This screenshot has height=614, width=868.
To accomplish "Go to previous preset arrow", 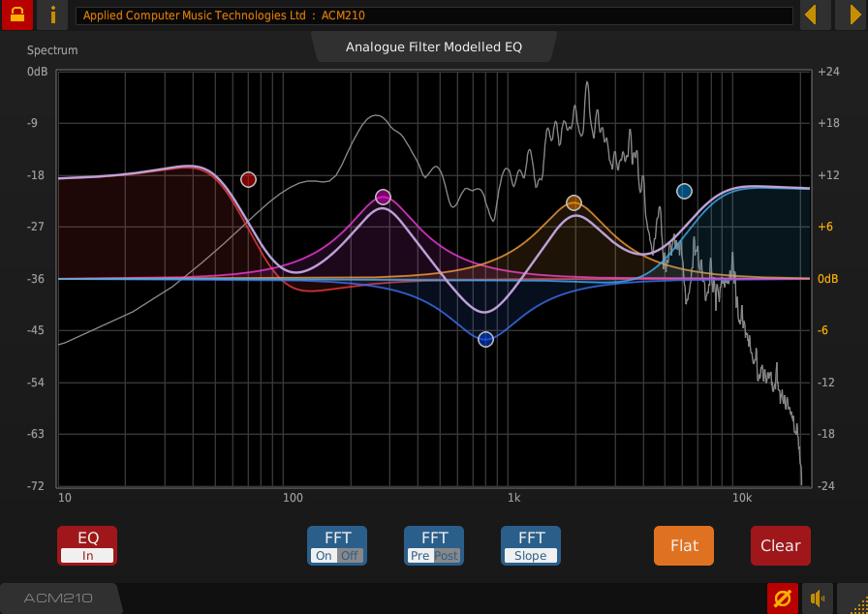I will point(815,15).
